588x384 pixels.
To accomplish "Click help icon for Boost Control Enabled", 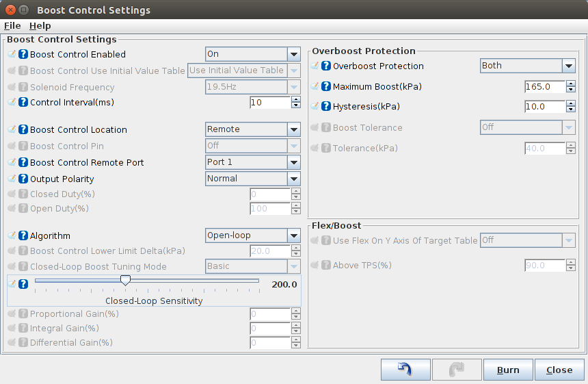I will pyautogui.click(x=23, y=55).
